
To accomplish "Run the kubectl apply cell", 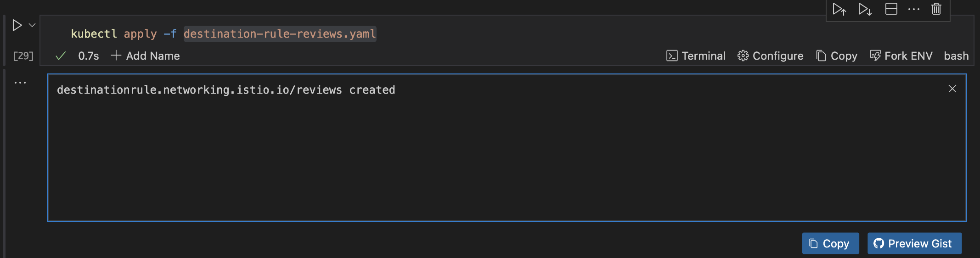I will (17, 25).
